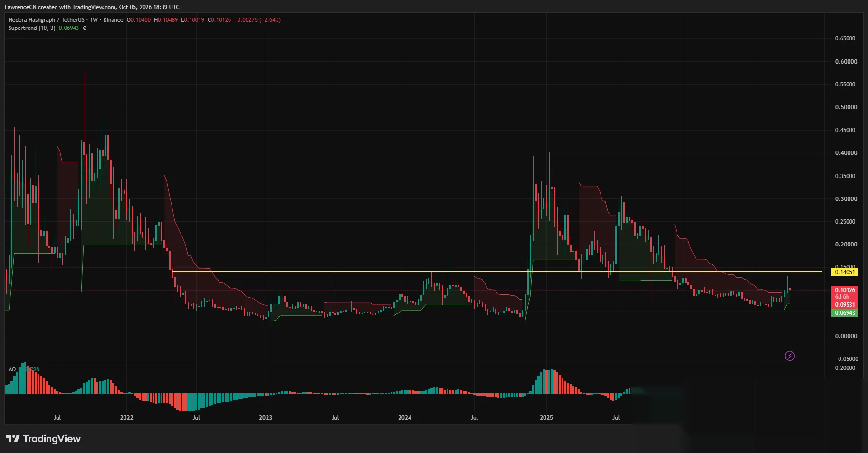
Task: Click the 2022 label on the time axis
Action: click(x=126, y=418)
